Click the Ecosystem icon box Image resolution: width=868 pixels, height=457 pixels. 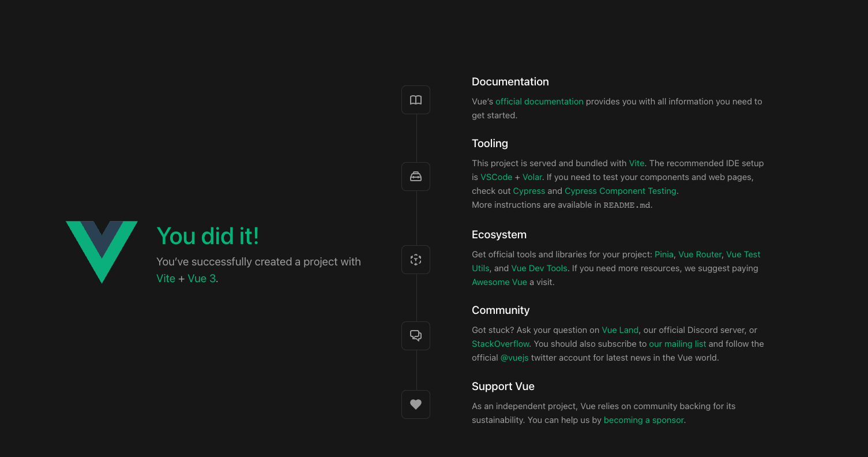tap(416, 260)
